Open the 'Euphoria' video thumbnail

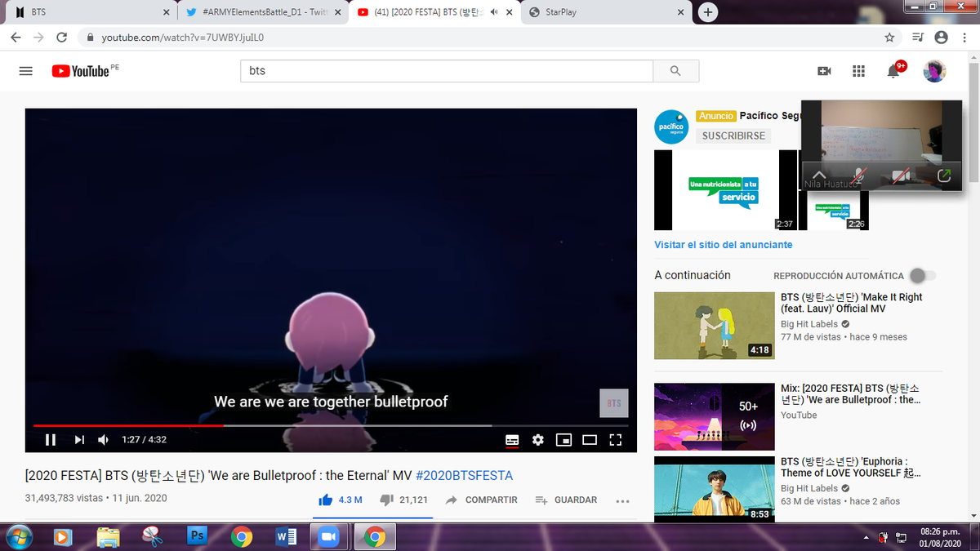714,489
